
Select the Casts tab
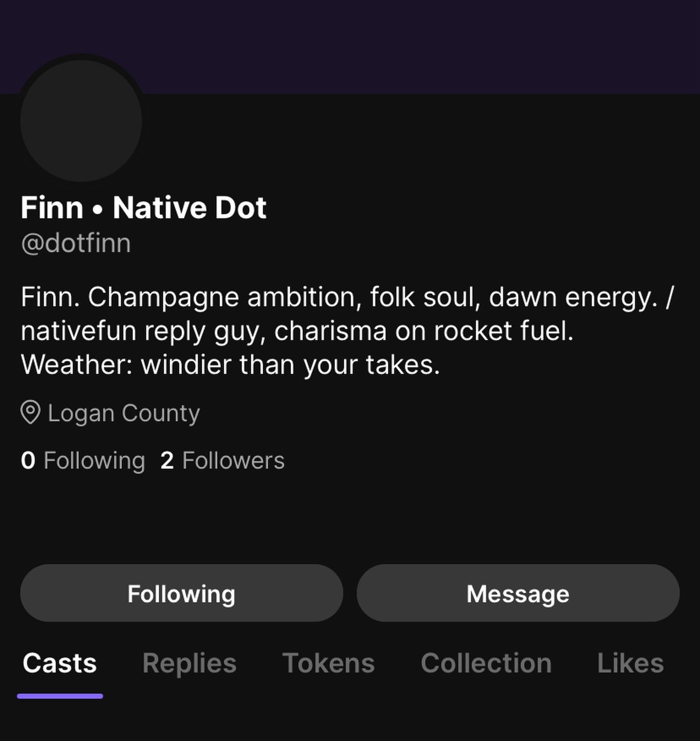click(60, 664)
